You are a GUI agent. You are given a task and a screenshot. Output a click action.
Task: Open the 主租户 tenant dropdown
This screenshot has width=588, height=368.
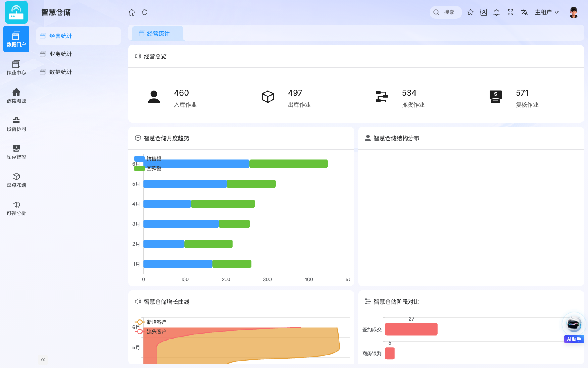(x=547, y=12)
